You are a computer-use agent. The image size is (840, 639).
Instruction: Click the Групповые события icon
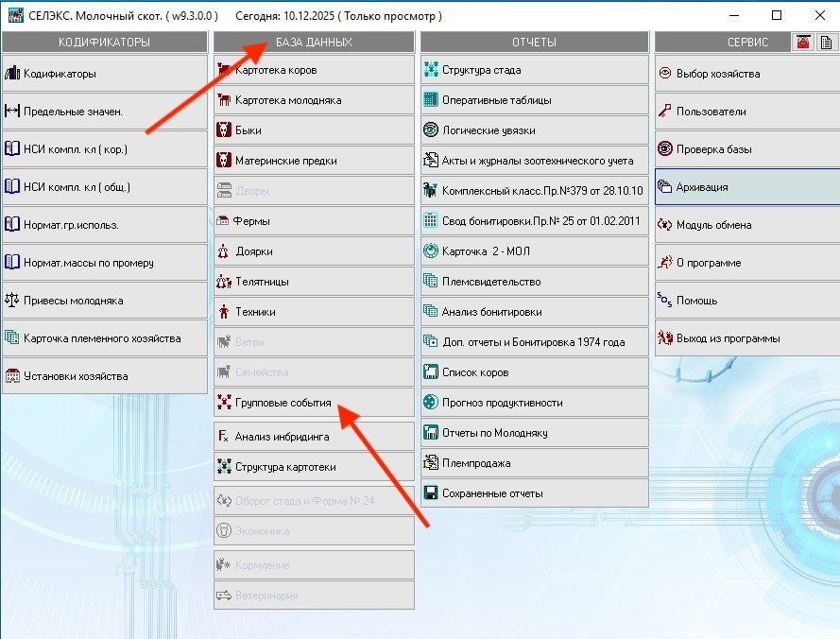click(x=224, y=402)
